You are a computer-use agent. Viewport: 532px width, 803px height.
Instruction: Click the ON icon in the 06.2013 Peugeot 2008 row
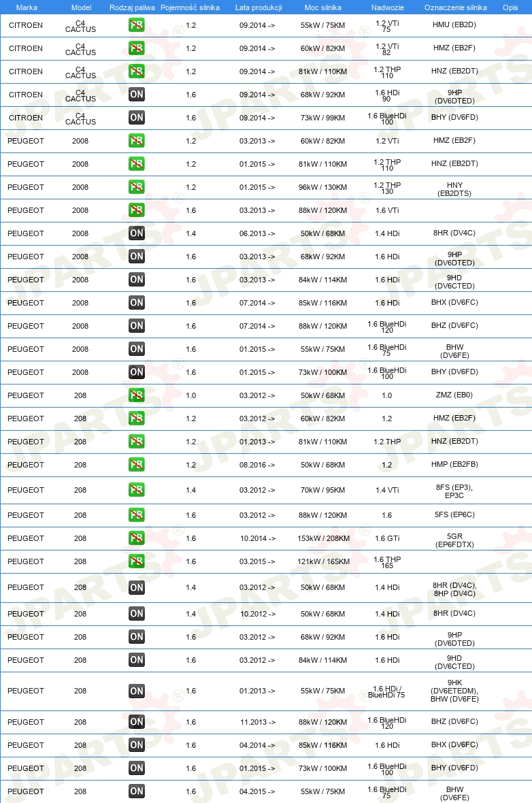tap(136, 233)
